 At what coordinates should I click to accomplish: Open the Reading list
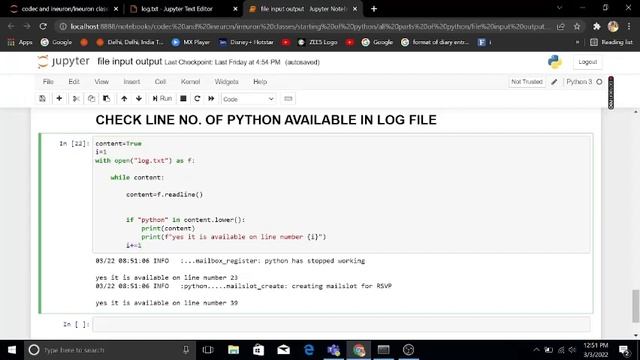611,42
